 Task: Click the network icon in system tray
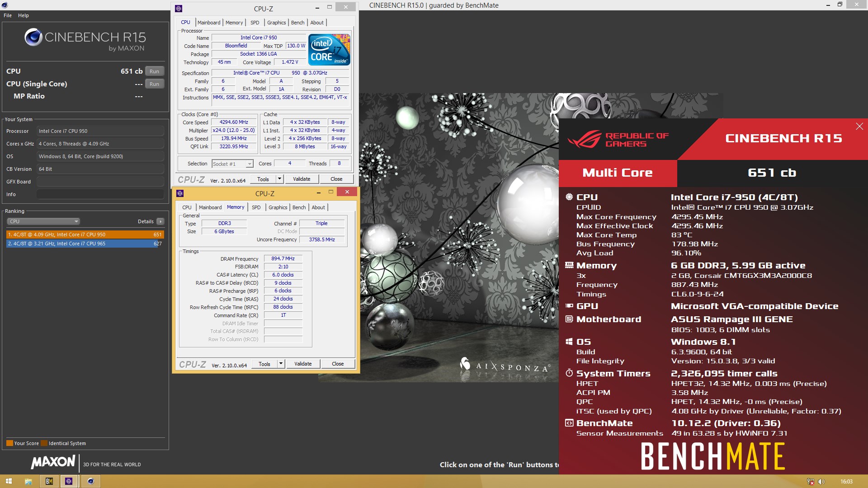(811, 482)
